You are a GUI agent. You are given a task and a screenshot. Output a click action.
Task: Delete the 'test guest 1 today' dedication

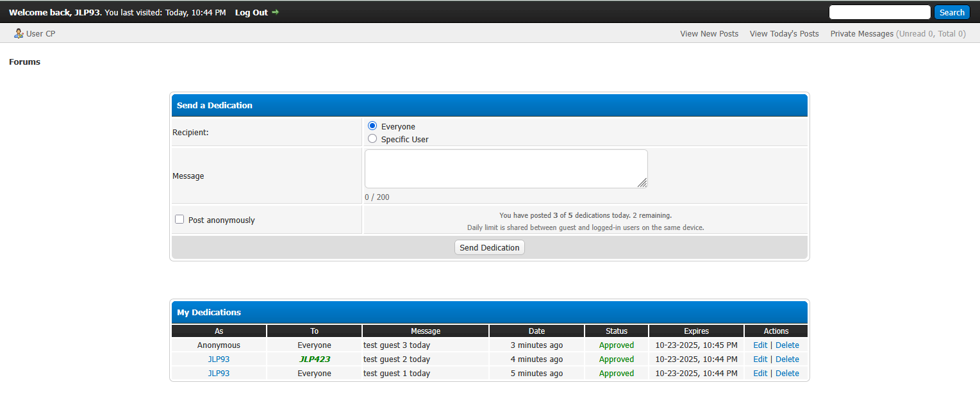point(787,374)
